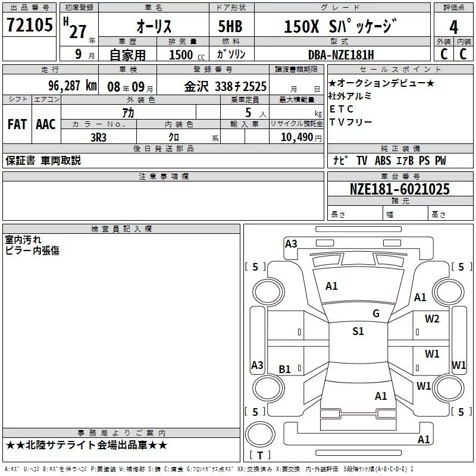Click the B1 mark on the rear door
Viewport: 476px width, 476px height.
point(285,369)
